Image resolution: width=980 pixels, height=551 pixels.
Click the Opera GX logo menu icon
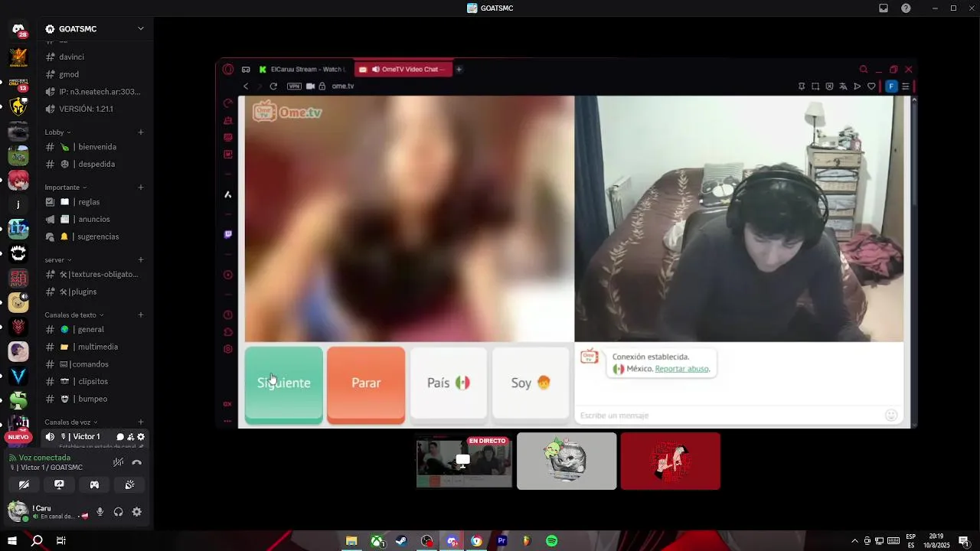227,70
